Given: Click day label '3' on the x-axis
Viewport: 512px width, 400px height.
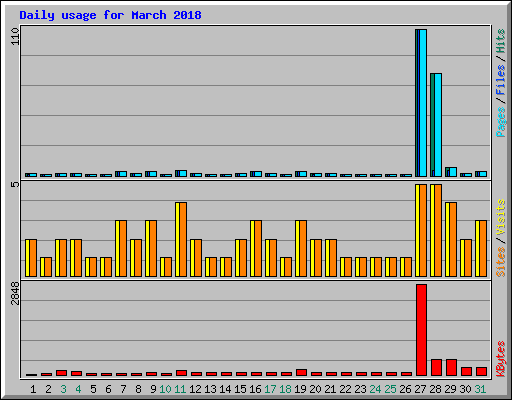Looking at the screenshot, I should [x=63, y=389].
